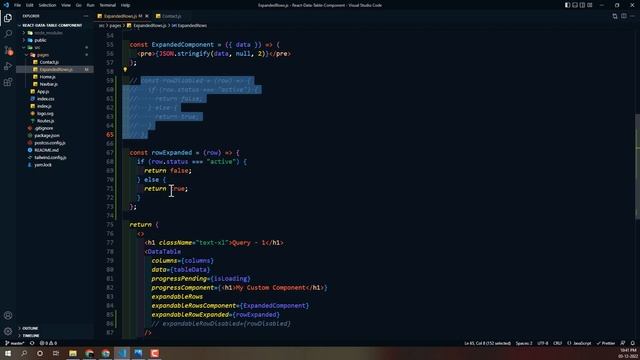Viewport: 640px width, 360px height.
Task: Open the Run and Debug view
Action: [x=8, y=66]
